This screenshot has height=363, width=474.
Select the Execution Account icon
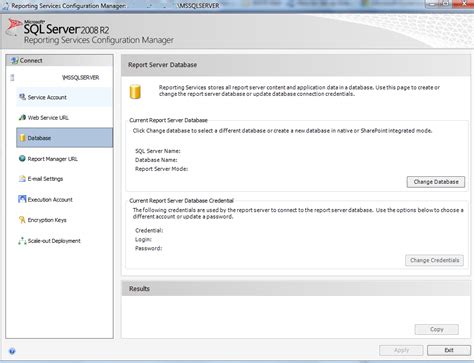click(22, 199)
